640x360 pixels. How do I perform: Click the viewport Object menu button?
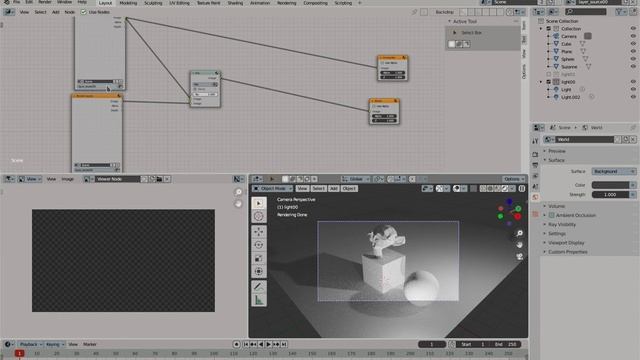pos(349,189)
